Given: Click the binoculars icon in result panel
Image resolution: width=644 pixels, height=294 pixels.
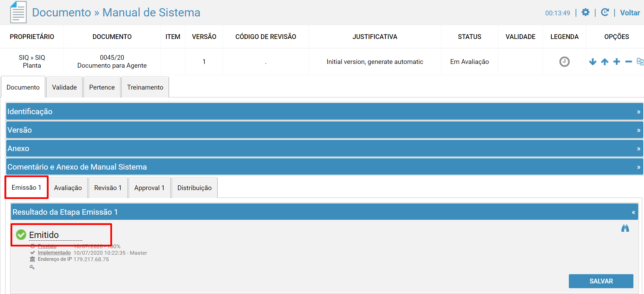Looking at the screenshot, I should point(625,228).
